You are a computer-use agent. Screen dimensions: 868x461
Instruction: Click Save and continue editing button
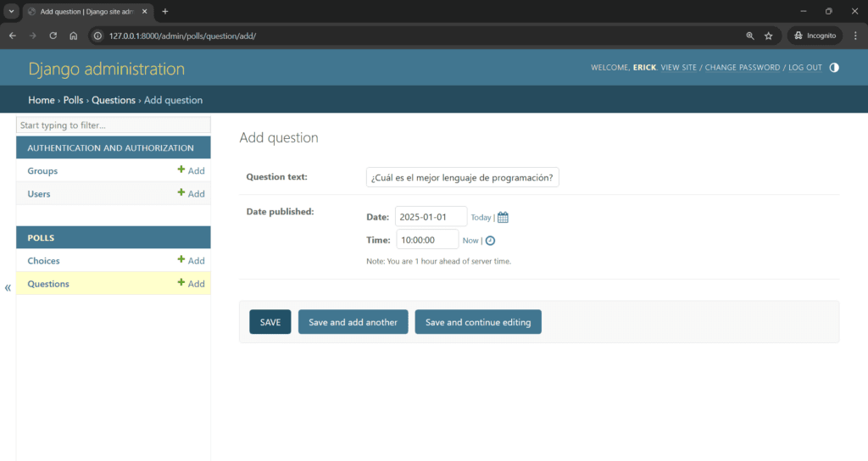(478, 322)
